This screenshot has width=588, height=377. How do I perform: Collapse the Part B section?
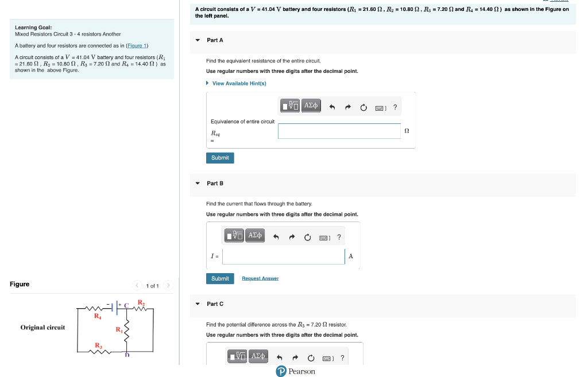(x=198, y=183)
